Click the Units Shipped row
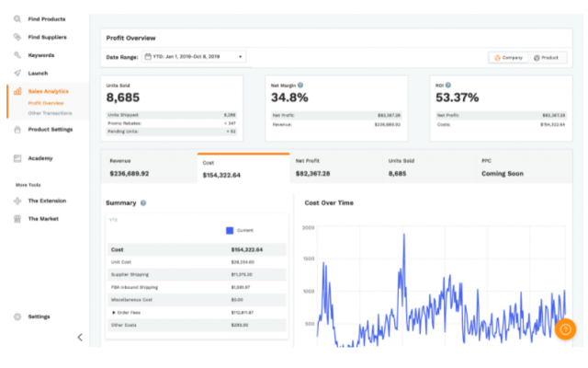588x368 pixels. pos(172,115)
